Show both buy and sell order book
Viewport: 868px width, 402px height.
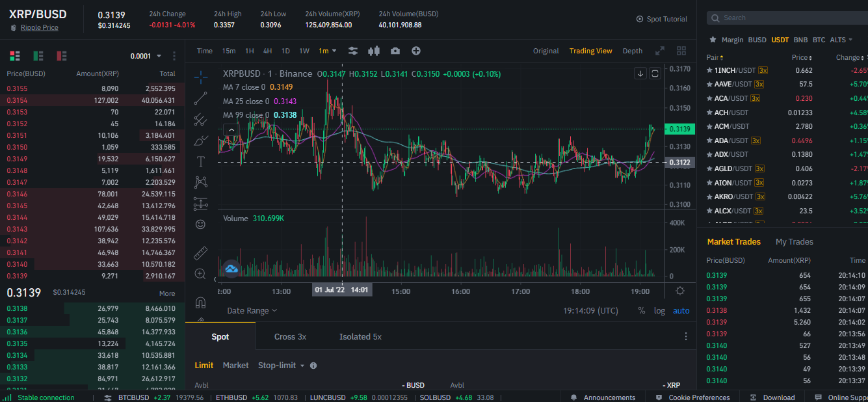(x=15, y=56)
